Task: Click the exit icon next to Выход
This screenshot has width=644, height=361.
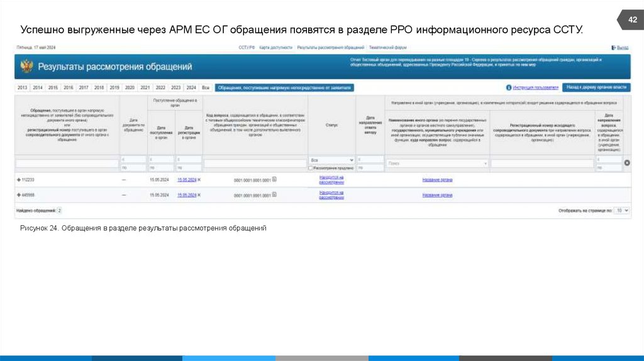Action: [614, 48]
